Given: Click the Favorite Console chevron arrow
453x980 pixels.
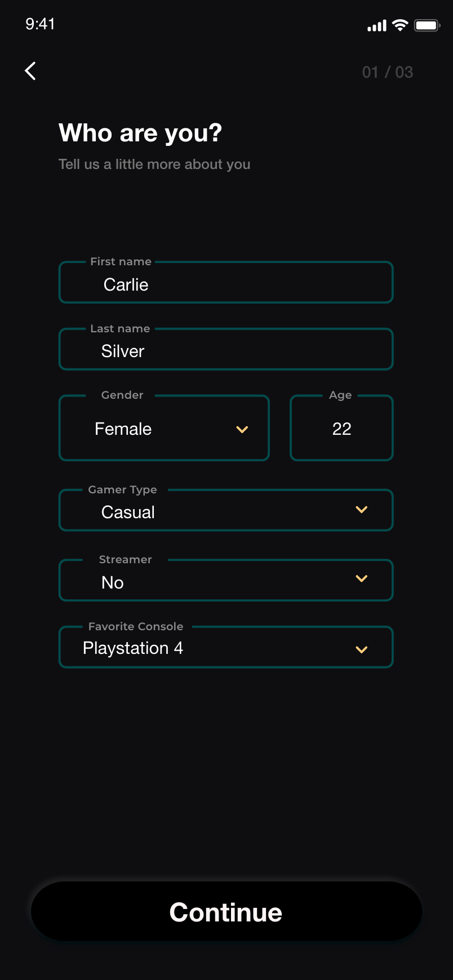Looking at the screenshot, I should (362, 649).
